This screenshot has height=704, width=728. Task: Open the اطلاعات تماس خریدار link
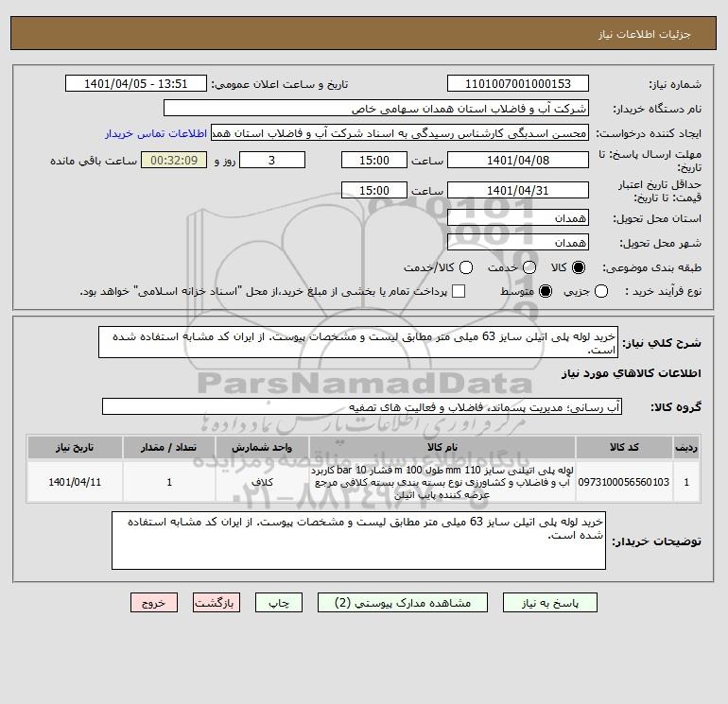(x=156, y=133)
